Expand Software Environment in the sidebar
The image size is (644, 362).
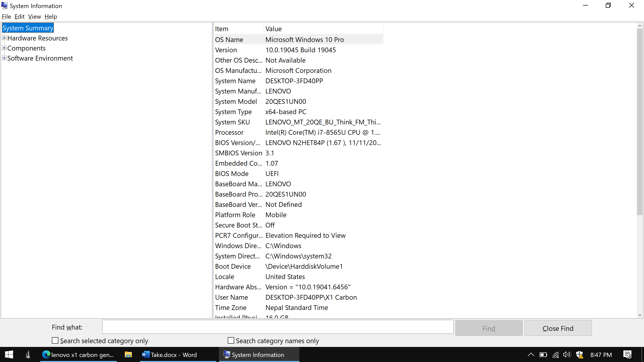4,58
